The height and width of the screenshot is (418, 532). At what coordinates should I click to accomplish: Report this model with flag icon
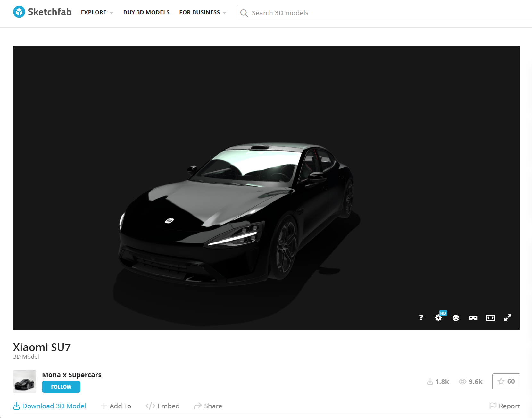pyautogui.click(x=505, y=406)
